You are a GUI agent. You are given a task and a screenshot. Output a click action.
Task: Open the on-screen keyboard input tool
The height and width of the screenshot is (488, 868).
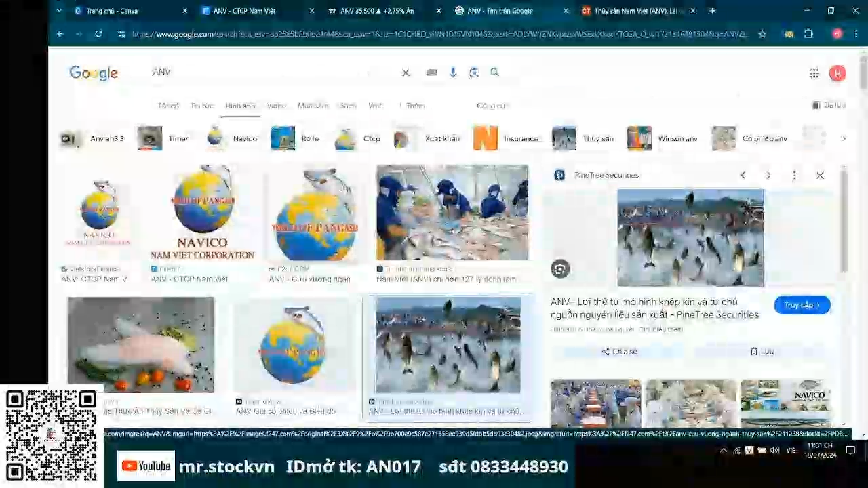coord(431,73)
